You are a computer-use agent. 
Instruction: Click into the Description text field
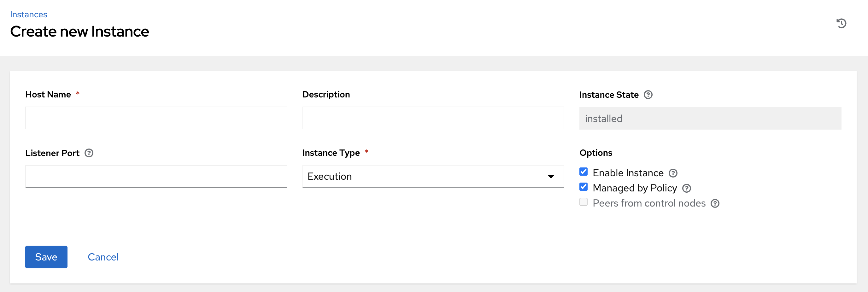(x=433, y=118)
